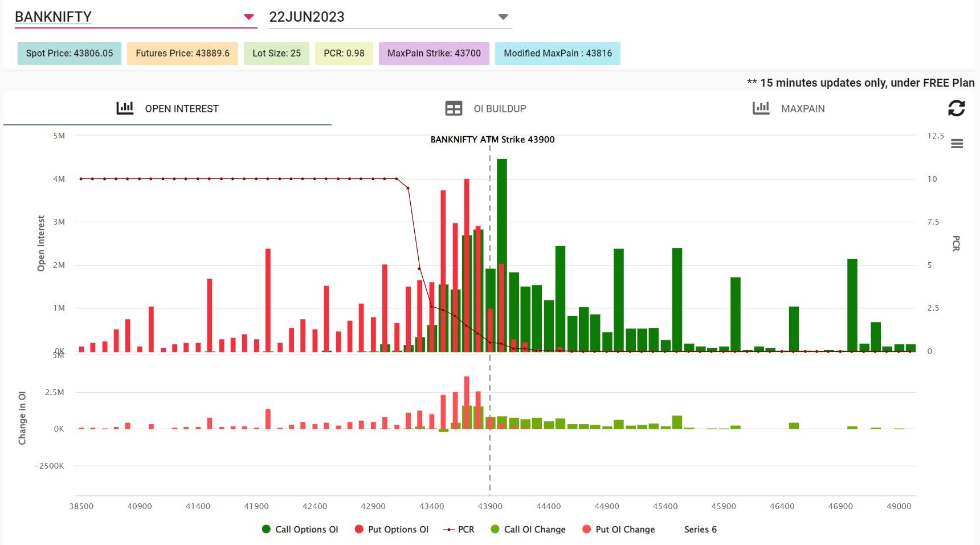Toggle Series 6 legend item
This screenshot has height=545, width=980.
(x=700, y=530)
